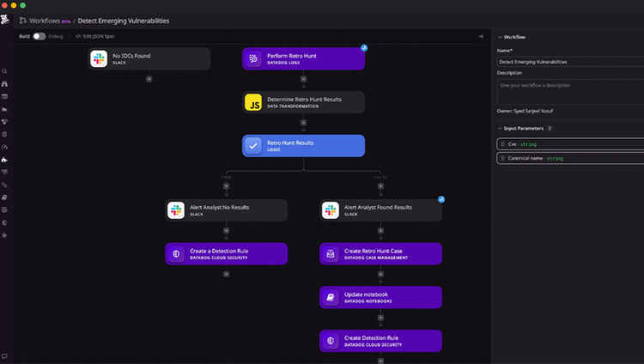Click the Slack icon on No IOCs Found
Image resolution: width=644 pixels, height=364 pixels.
pos(99,58)
